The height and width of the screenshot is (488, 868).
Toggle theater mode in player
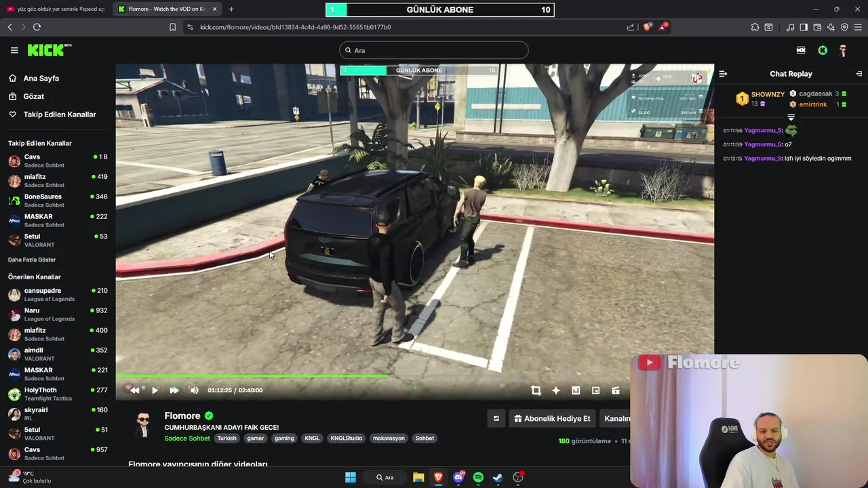pos(616,390)
